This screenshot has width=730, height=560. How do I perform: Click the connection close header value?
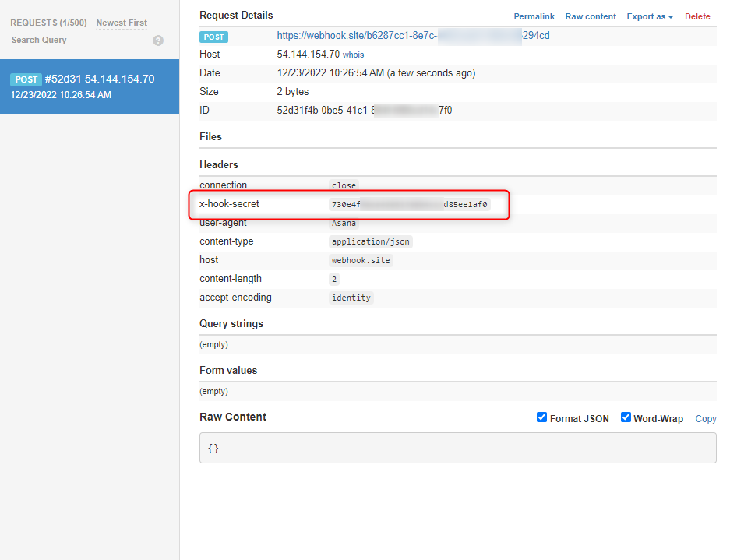click(344, 185)
